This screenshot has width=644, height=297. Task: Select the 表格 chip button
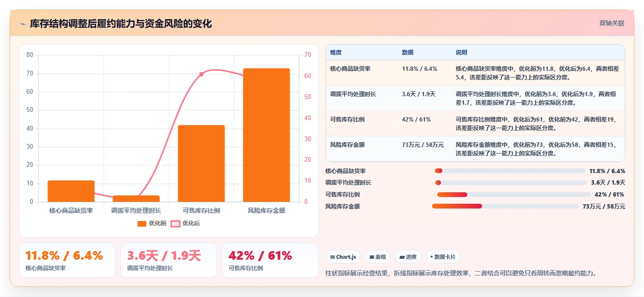[x=378, y=257]
